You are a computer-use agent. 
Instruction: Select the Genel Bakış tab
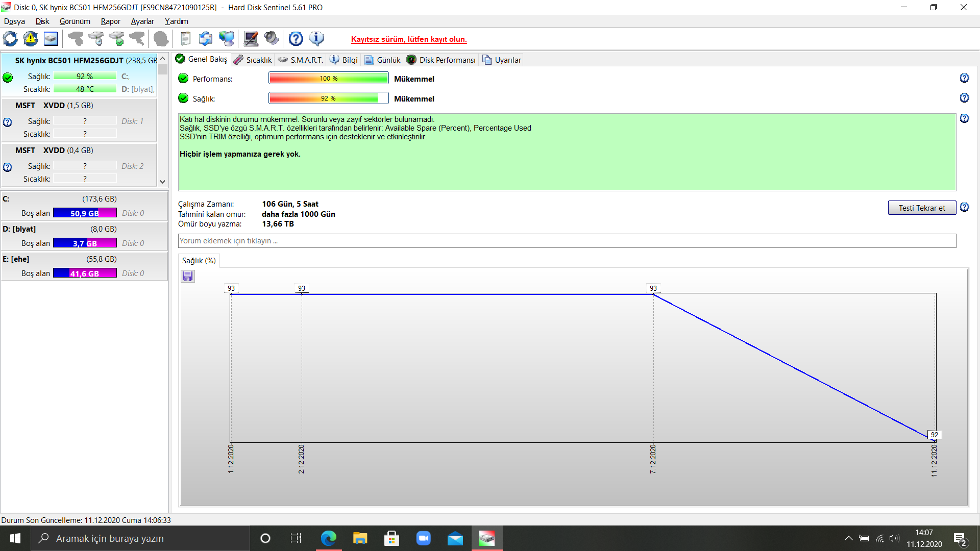202,59
